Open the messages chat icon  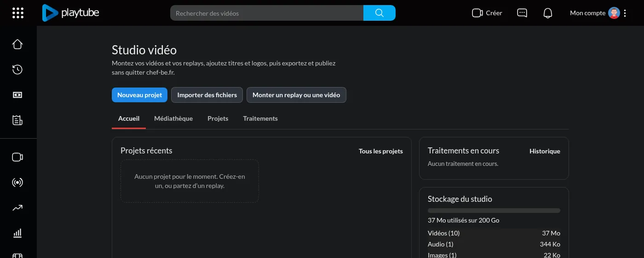[x=522, y=13]
